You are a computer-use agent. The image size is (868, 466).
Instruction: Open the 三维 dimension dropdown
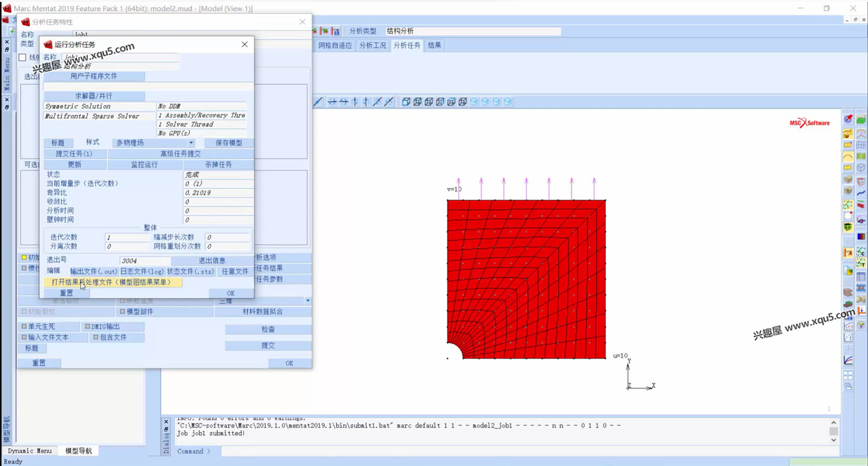point(263,301)
